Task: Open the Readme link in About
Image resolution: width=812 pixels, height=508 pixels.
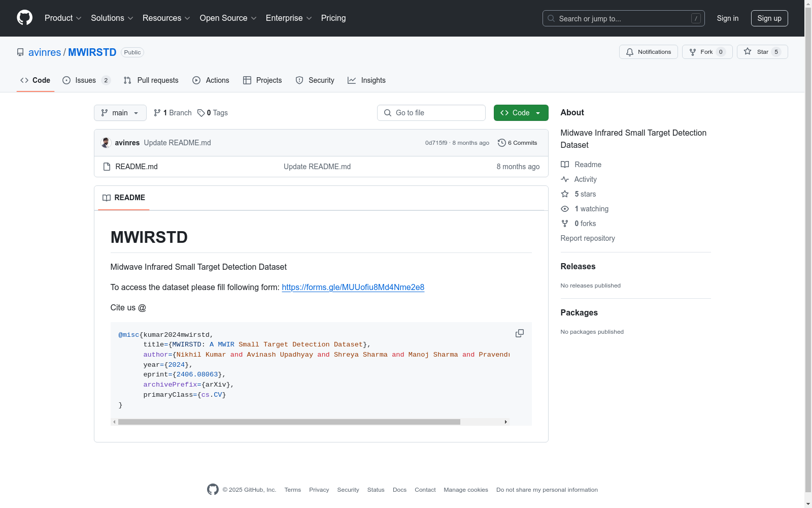Action: coord(581,165)
